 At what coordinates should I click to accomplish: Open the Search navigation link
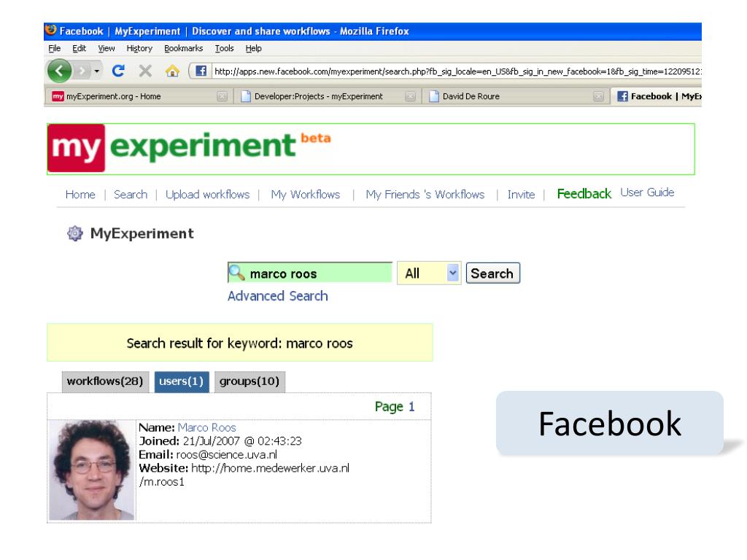click(x=131, y=194)
